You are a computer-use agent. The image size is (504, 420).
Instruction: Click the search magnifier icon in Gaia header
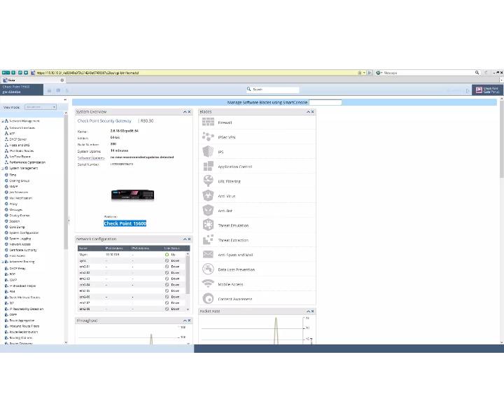[248, 89]
